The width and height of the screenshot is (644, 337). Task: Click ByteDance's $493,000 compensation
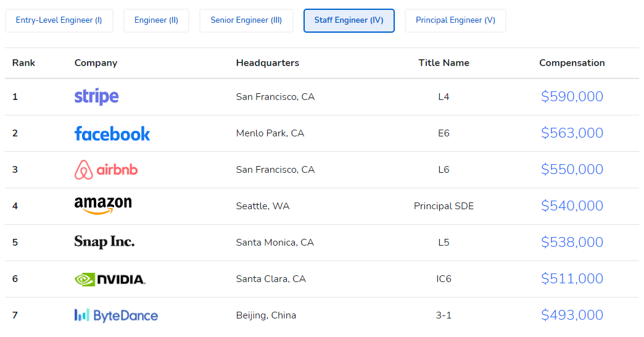(572, 315)
